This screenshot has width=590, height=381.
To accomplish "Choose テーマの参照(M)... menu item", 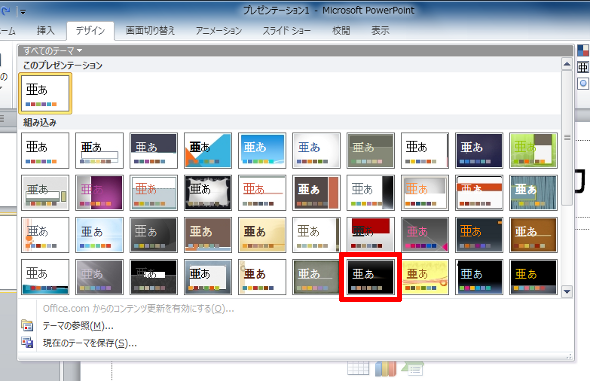I will point(78,326).
